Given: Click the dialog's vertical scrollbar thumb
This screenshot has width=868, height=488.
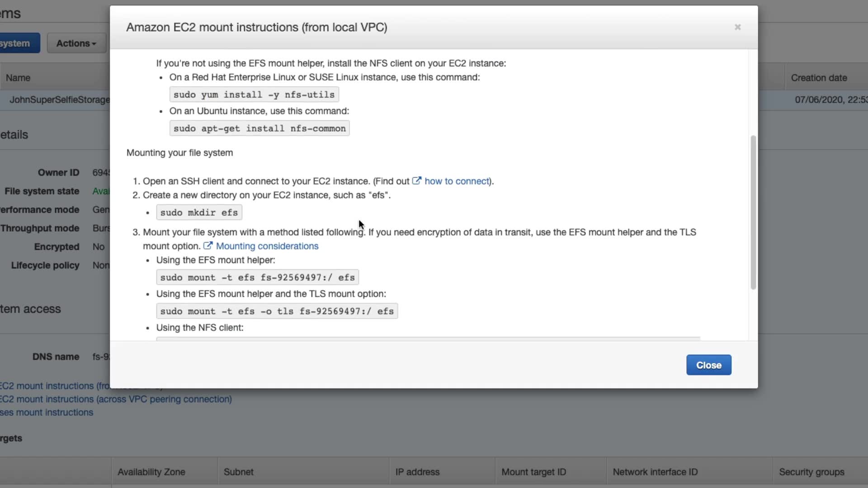Looking at the screenshot, I should [753, 212].
